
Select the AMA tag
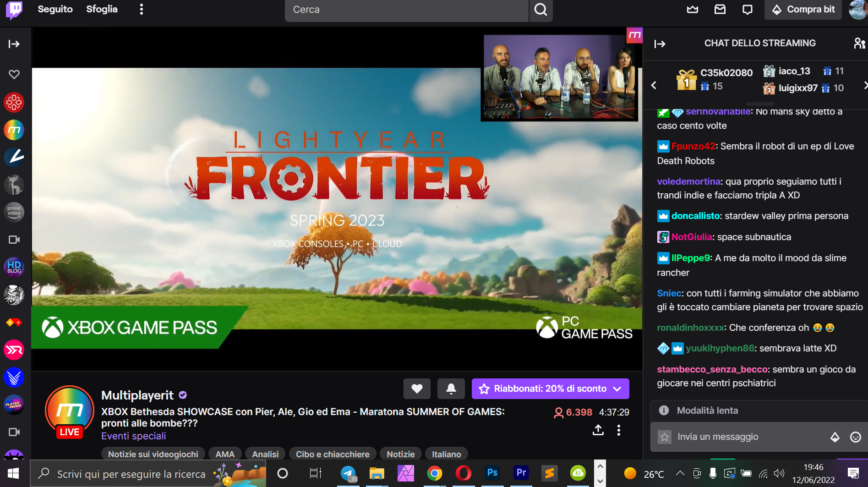click(x=225, y=454)
